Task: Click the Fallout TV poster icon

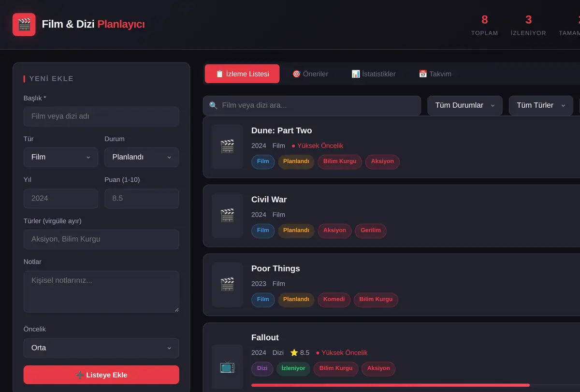Action: point(227,367)
